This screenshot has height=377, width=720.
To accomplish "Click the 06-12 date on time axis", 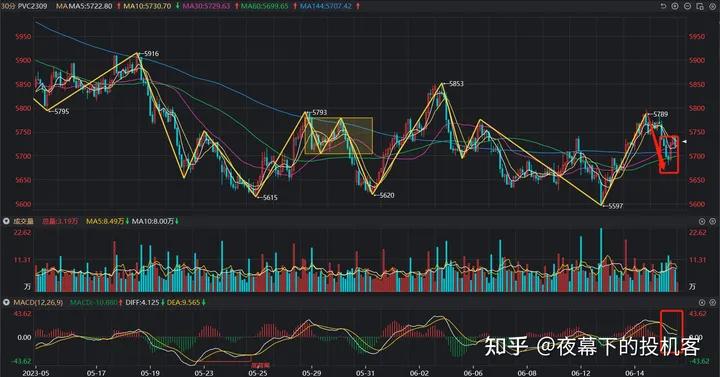I will coord(580,373).
